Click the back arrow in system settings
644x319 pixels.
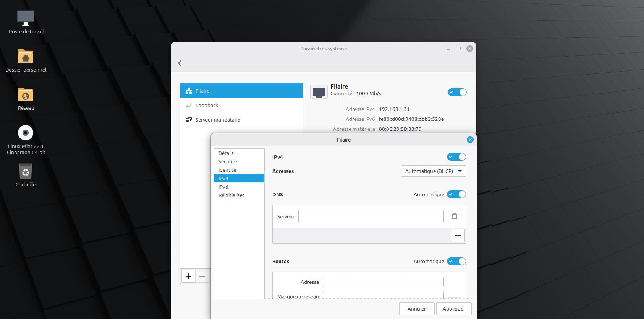[x=180, y=63]
